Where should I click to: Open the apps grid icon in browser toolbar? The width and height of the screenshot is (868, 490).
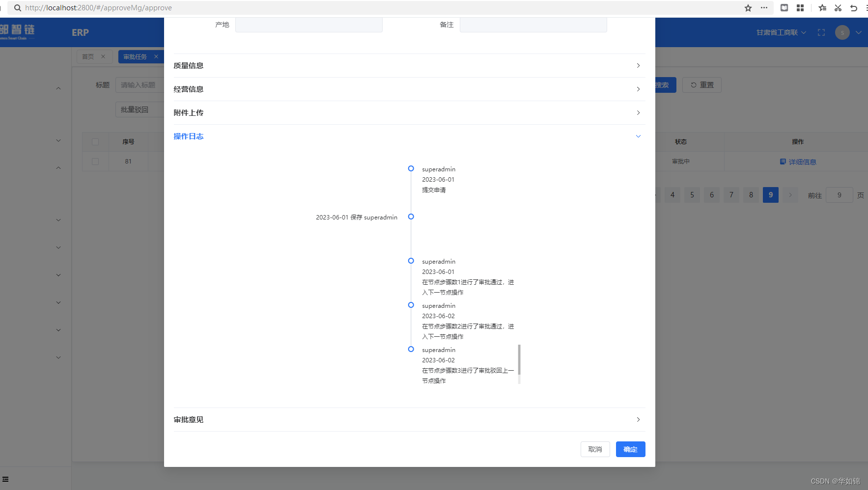(x=800, y=8)
